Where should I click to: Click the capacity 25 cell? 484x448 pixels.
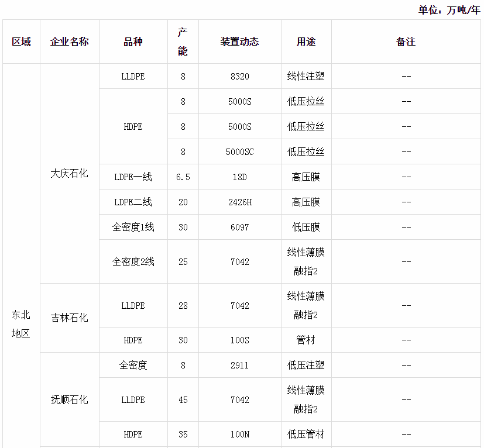[183, 261]
